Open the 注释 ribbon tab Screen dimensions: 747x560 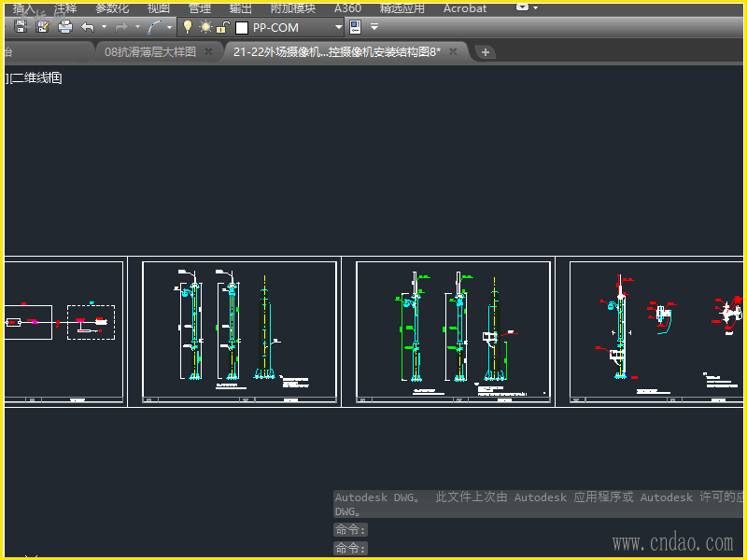pos(65,8)
